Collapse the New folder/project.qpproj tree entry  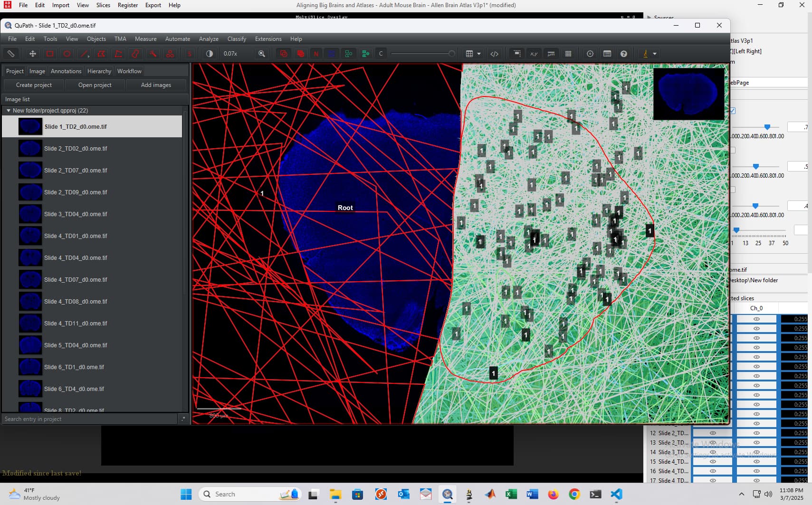tap(9, 110)
